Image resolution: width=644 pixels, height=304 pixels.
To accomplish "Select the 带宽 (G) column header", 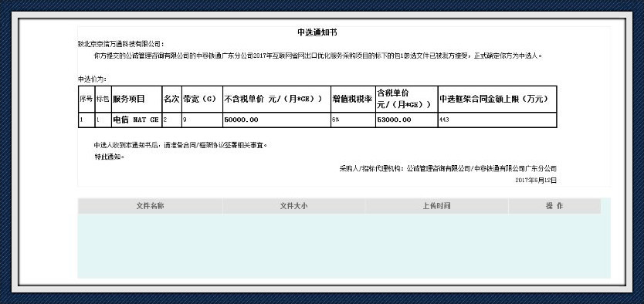I will pyautogui.click(x=202, y=99).
